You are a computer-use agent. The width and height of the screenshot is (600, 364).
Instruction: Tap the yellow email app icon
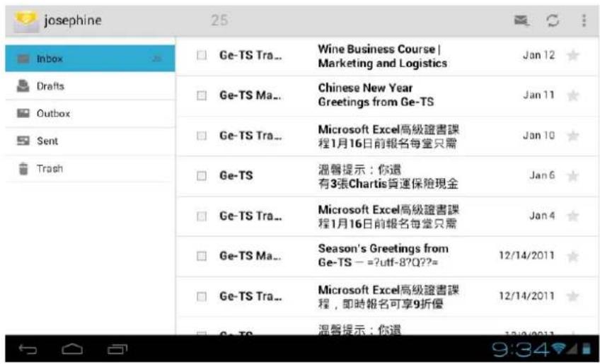coord(25,21)
